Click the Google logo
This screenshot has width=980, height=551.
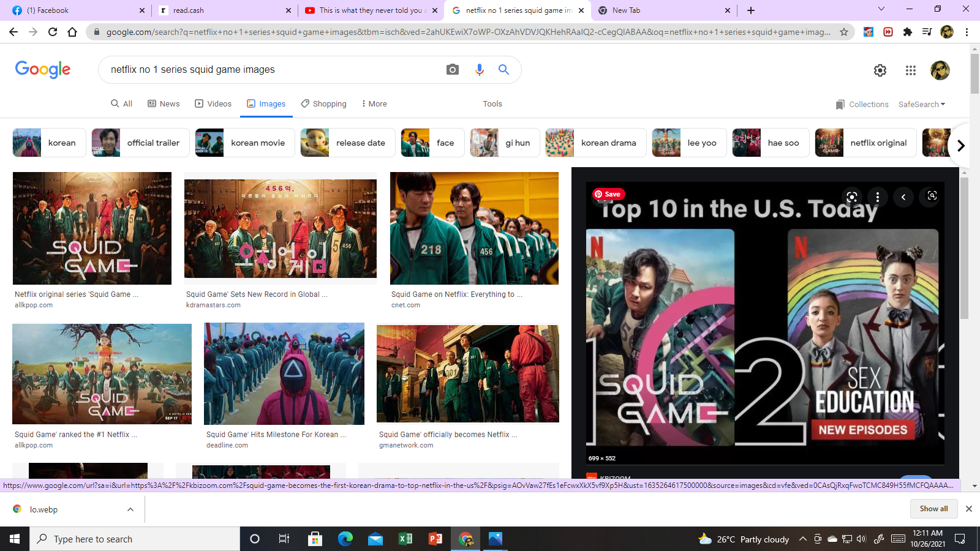[x=43, y=69]
